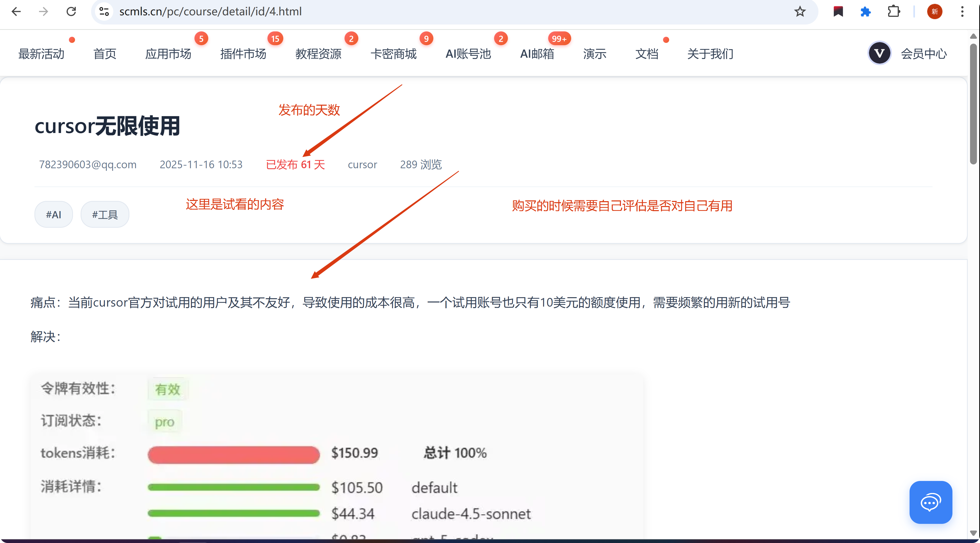Screen dimensions: 980x543
Task: Click the #AI tag pill
Action: [x=54, y=215]
